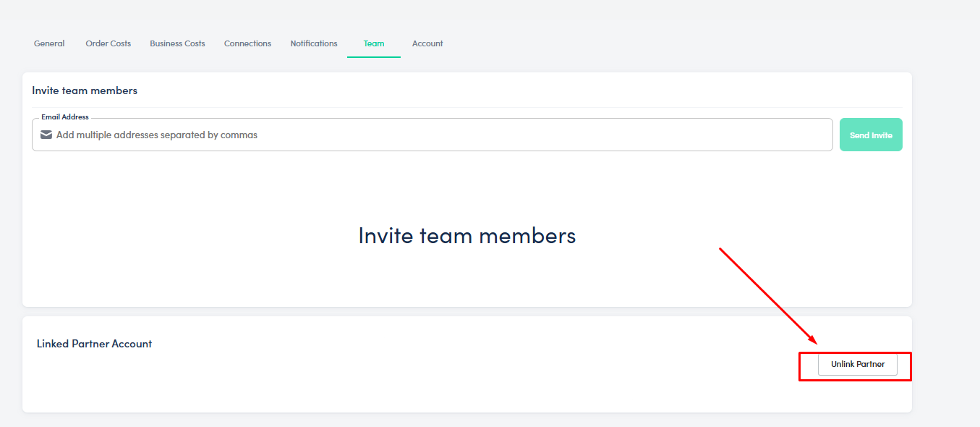The height and width of the screenshot is (427, 980).
Task: Focus the email addresses placeholder text box
Action: coord(434,135)
